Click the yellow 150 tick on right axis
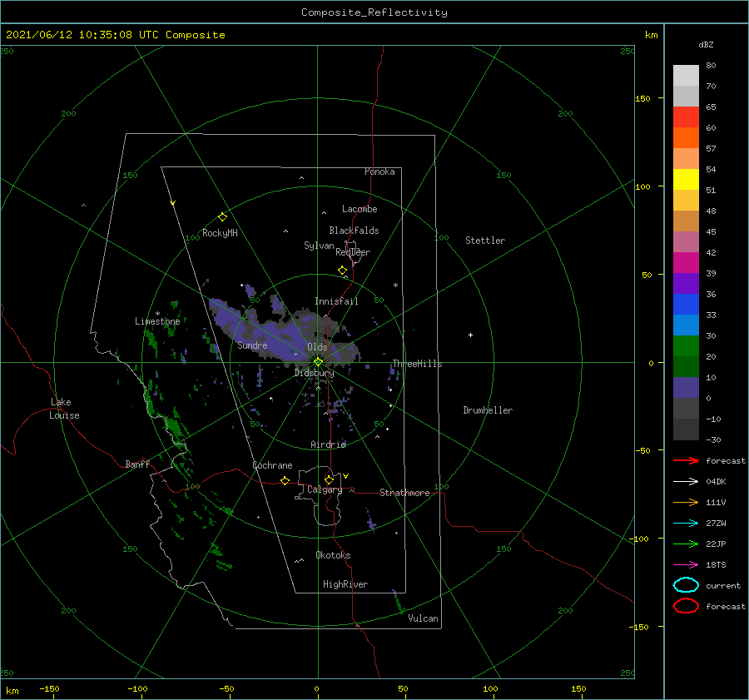The width and height of the screenshot is (749, 700). [642, 98]
